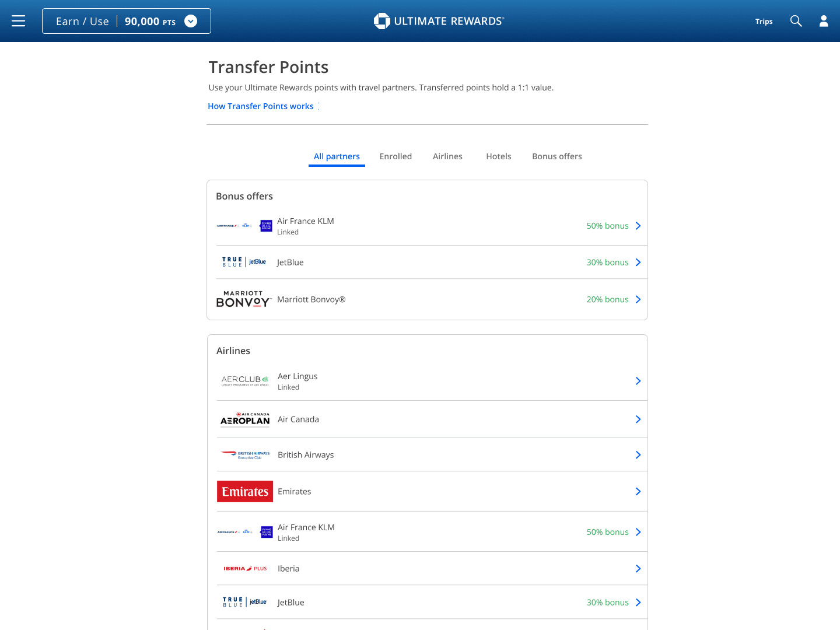The width and height of the screenshot is (840, 630).
Task: Open the search magnifier icon
Action: click(796, 21)
